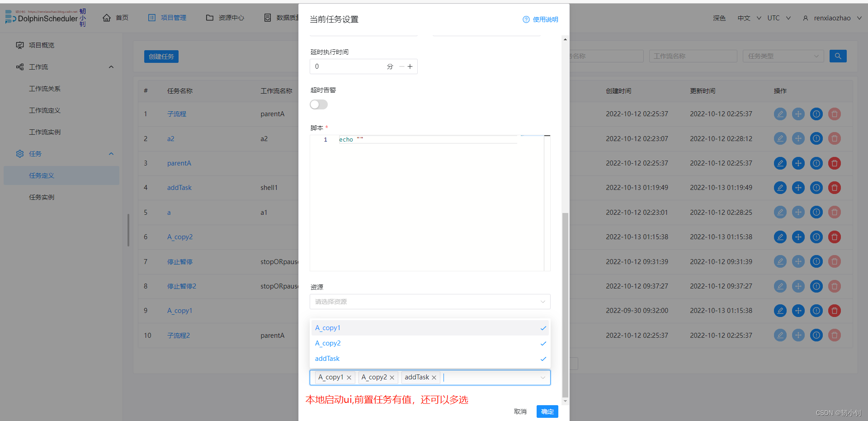Screen dimensions: 868x421
Task: Click the edit icon for 子流程 row
Action: tap(780, 114)
